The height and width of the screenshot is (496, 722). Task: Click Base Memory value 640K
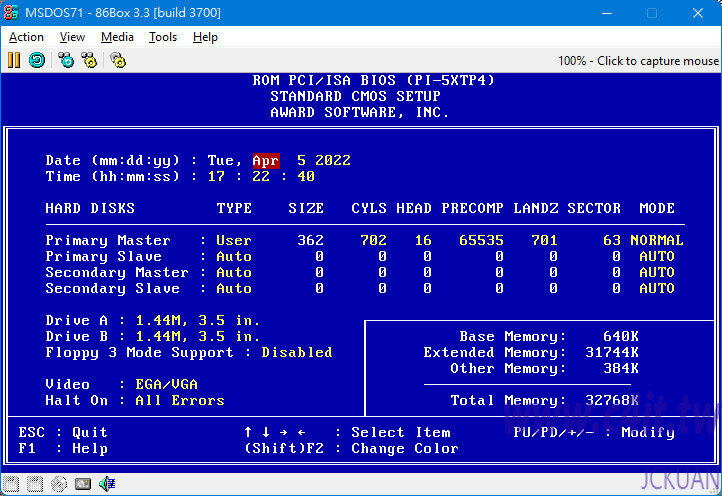[621, 337]
